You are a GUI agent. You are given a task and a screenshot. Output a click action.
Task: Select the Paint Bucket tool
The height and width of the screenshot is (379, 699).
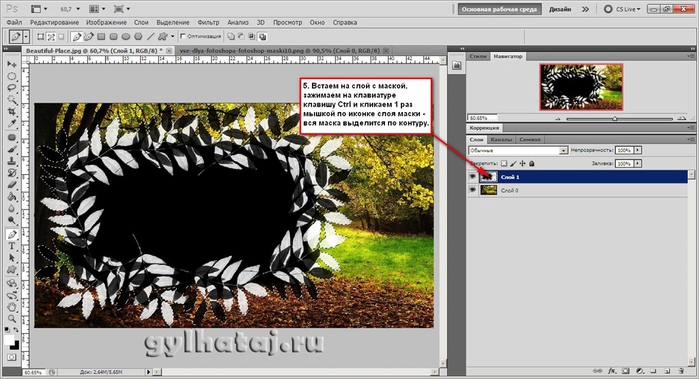pos(12,197)
